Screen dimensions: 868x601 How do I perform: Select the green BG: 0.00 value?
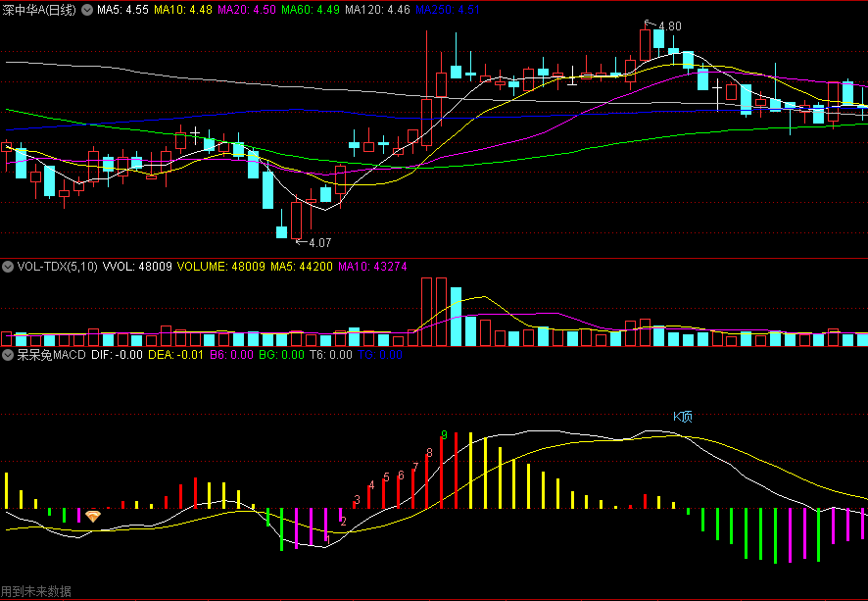pyautogui.click(x=282, y=355)
